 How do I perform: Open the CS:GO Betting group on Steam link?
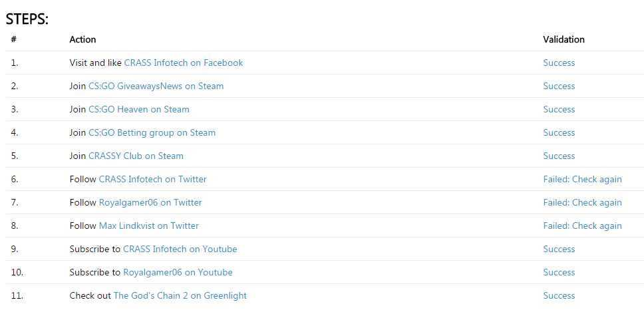pos(152,132)
